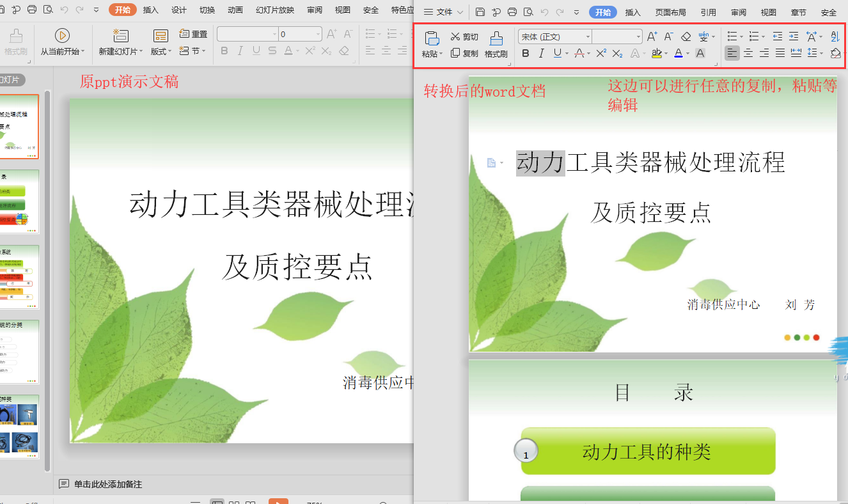Expand Paste (粘贴) dropdown arrow in Word
The width and height of the screenshot is (848, 504).
click(441, 55)
